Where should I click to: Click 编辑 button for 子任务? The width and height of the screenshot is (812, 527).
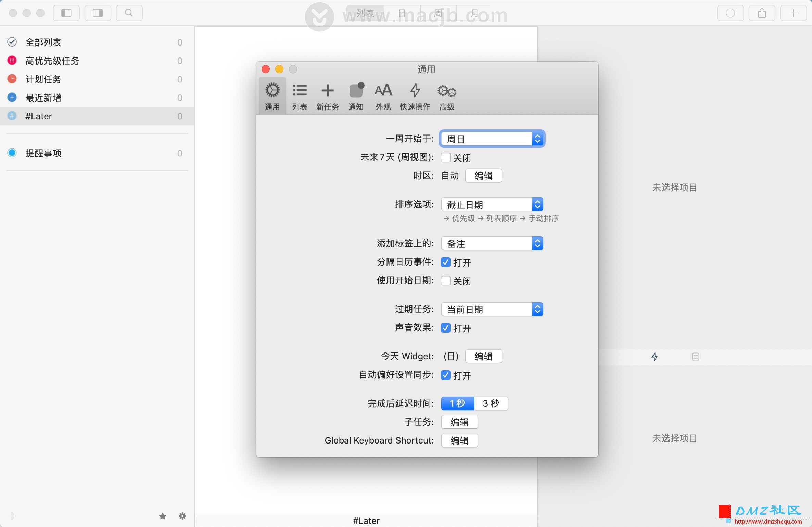pyautogui.click(x=459, y=422)
